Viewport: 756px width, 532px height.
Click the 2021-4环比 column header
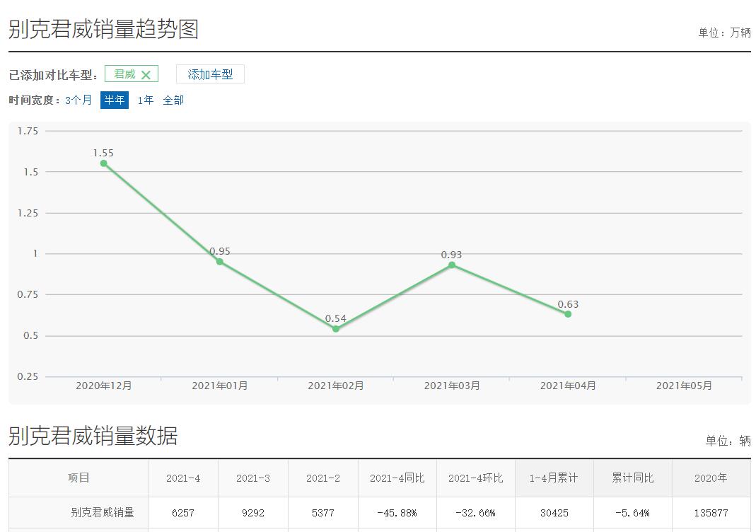coord(476,478)
